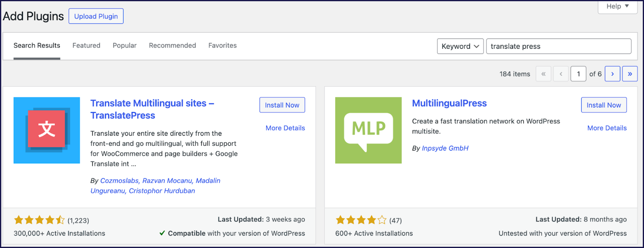Image resolution: width=644 pixels, height=248 pixels.
Task: Switch to the Featured tab
Action: 86,45
